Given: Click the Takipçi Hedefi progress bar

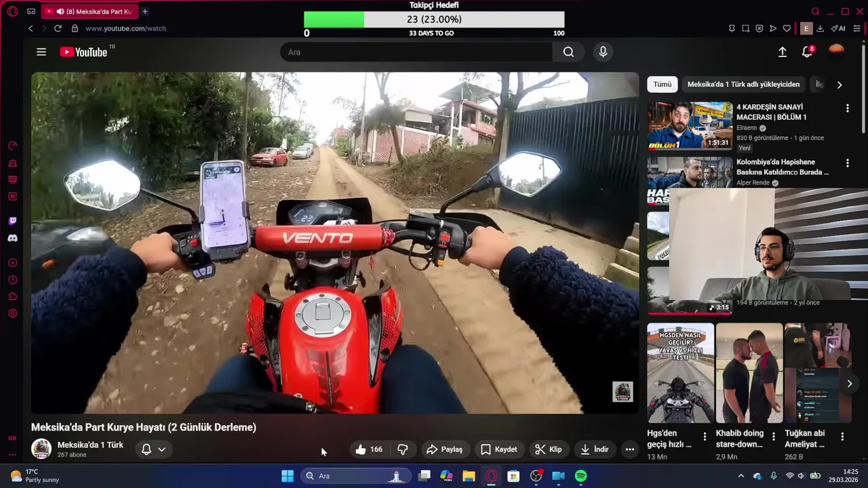Looking at the screenshot, I should click(434, 20).
